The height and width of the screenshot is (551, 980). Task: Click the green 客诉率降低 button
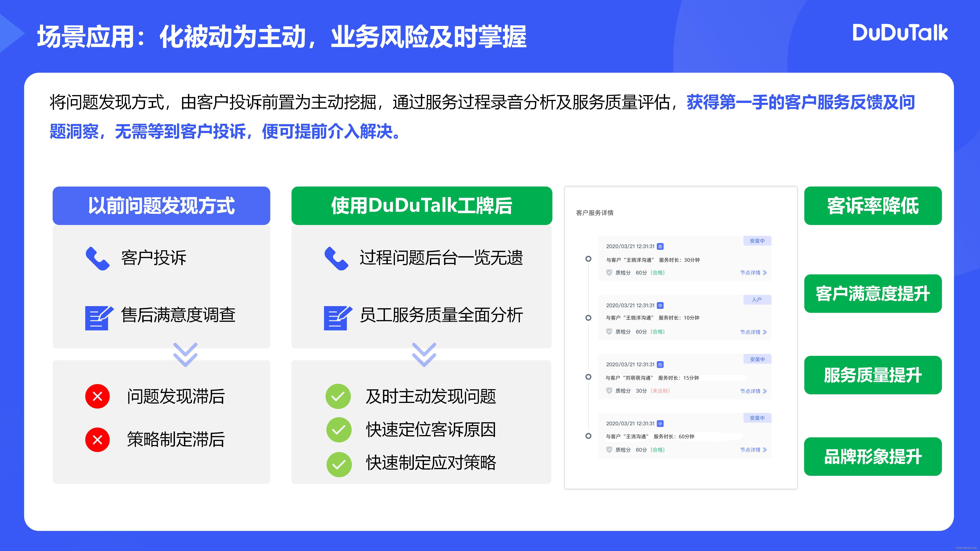point(873,206)
